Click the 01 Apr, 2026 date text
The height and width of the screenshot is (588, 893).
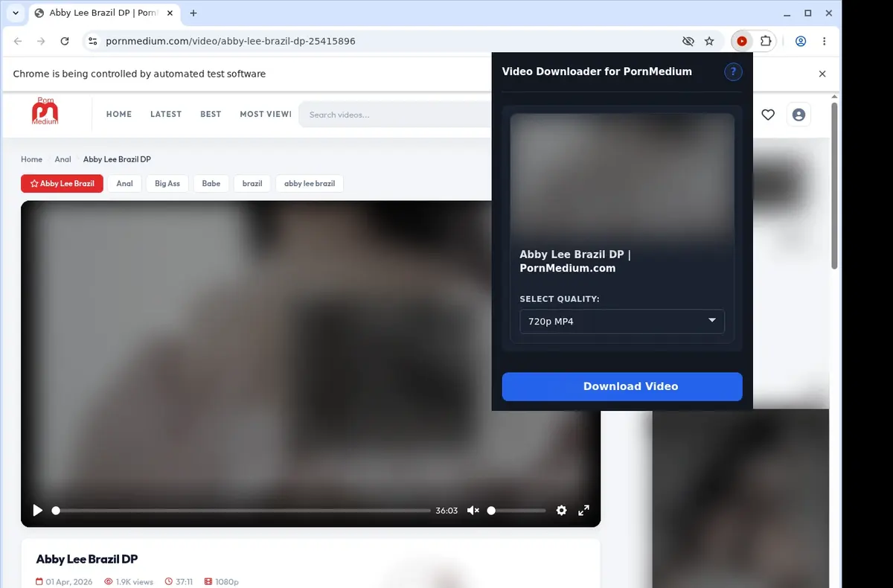point(68,582)
